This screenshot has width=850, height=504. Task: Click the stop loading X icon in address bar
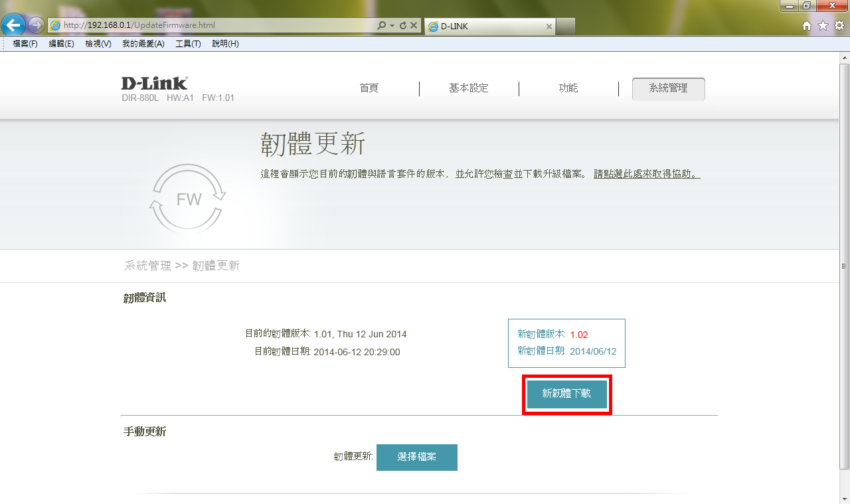pyautogui.click(x=413, y=25)
